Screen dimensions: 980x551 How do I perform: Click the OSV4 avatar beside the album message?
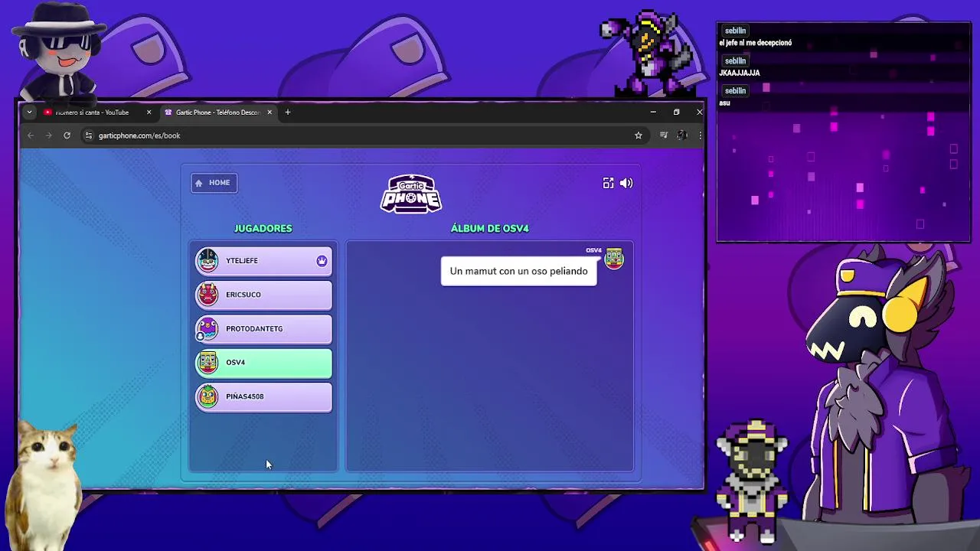tap(614, 259)
